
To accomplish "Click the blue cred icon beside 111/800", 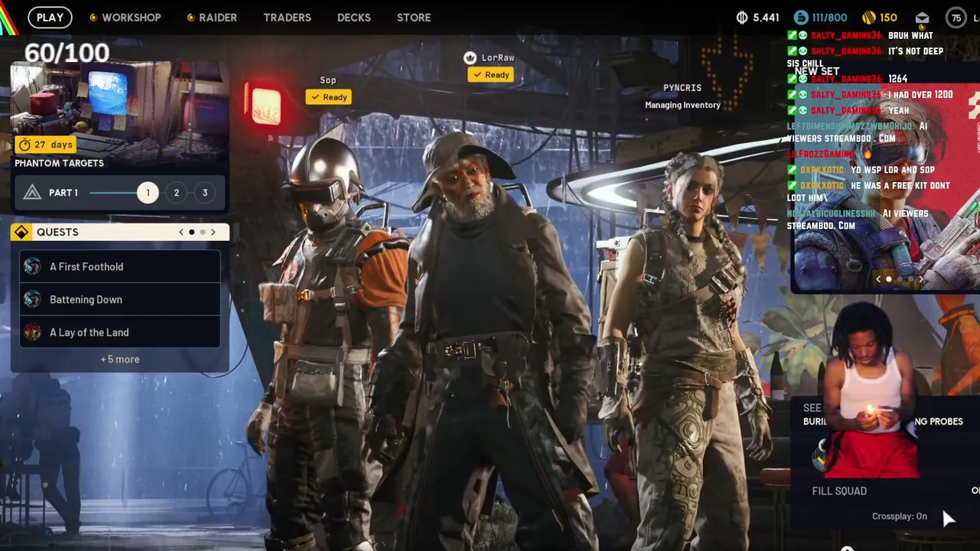I will tap(801, 17).
